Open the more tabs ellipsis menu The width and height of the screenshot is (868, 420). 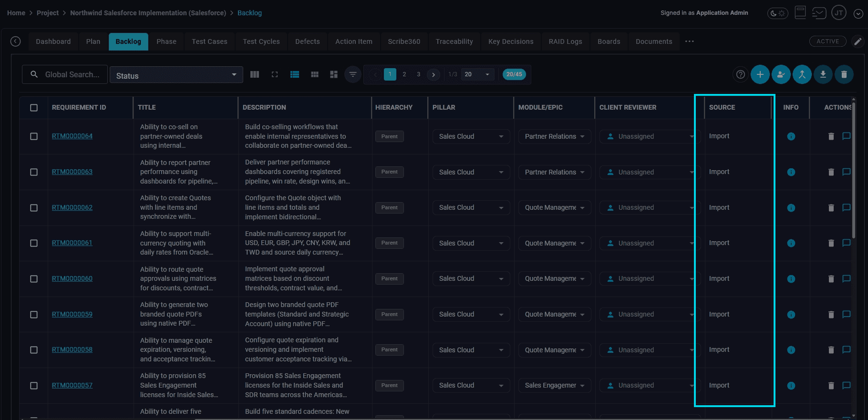(690, 41)
